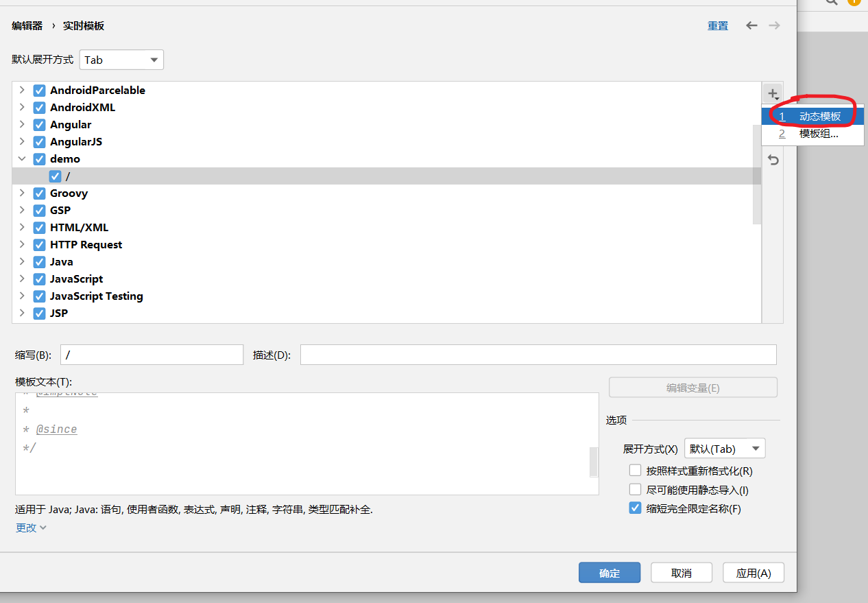Toggle Java group checkbox
The width and height of the screenshot is (868, 603).
40,261
